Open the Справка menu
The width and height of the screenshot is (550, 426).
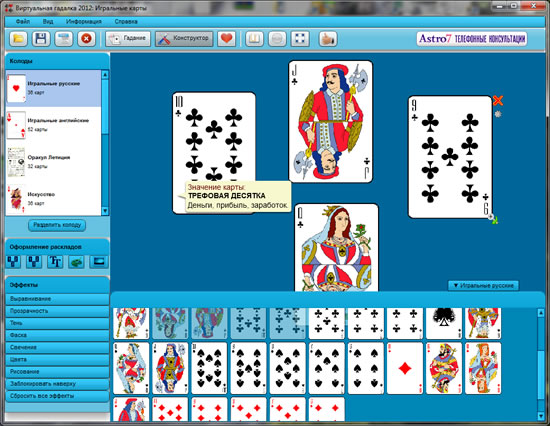pyautogui.click(x=126, y=21)
